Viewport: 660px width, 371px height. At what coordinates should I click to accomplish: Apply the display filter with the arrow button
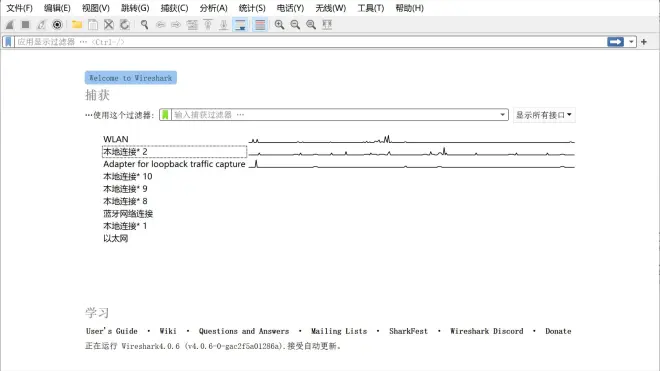pyautogui.click(x=615, y=42)
